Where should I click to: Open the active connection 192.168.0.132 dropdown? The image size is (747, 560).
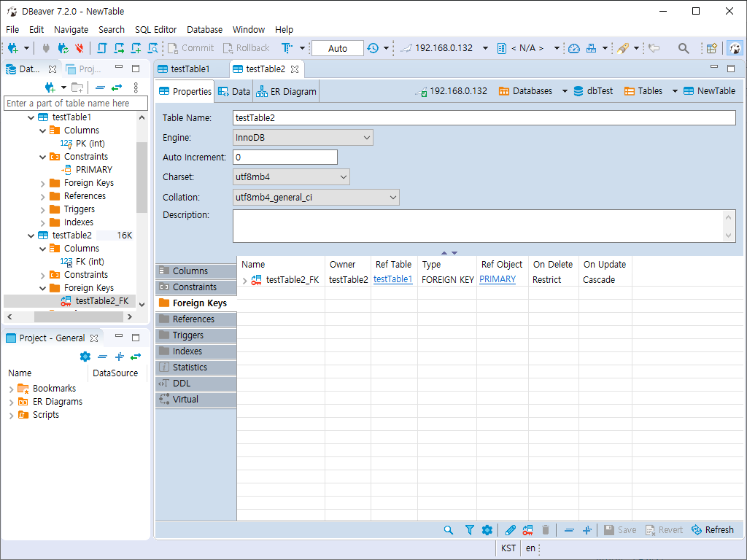[485, 48]
